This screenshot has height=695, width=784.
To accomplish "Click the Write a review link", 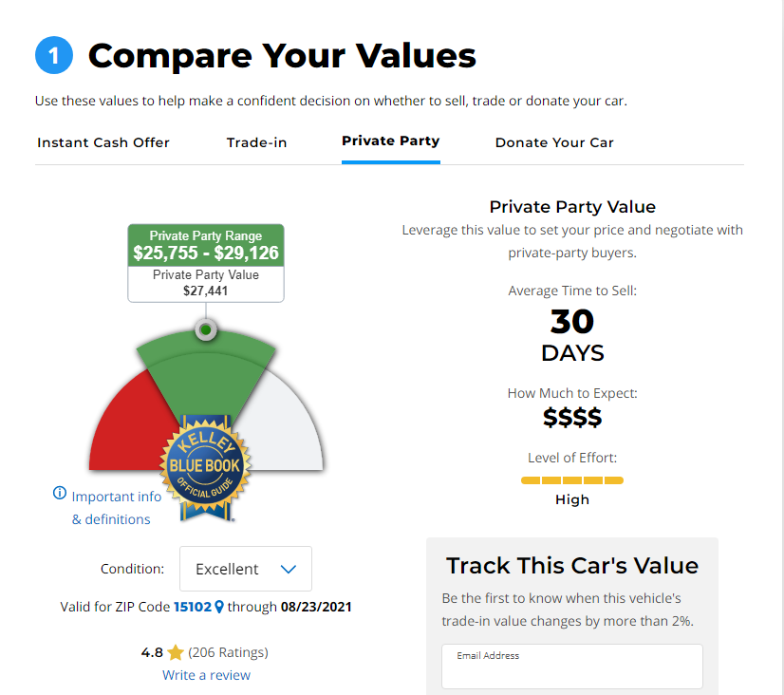I will pyautogui.click(x=206, y=675).
